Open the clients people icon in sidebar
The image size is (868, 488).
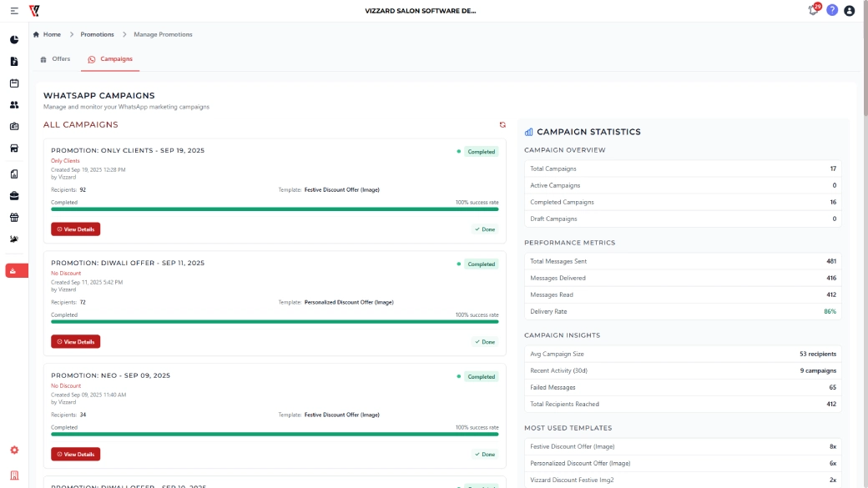[x=14, y=105]
